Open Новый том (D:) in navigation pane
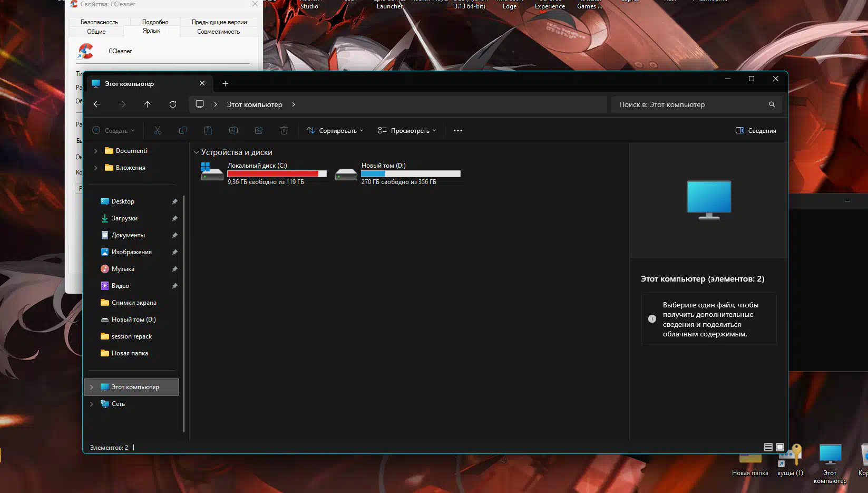 pos(134,320)
